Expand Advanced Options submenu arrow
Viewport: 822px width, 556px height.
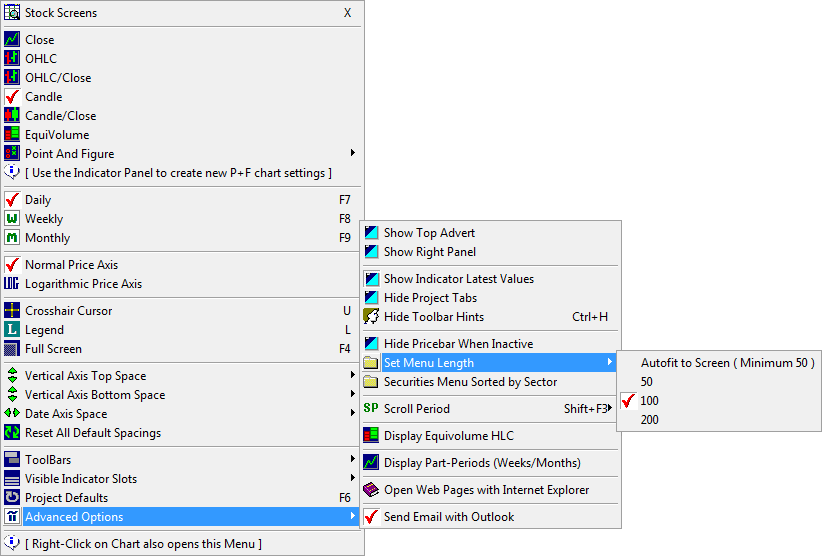(353, 516)
